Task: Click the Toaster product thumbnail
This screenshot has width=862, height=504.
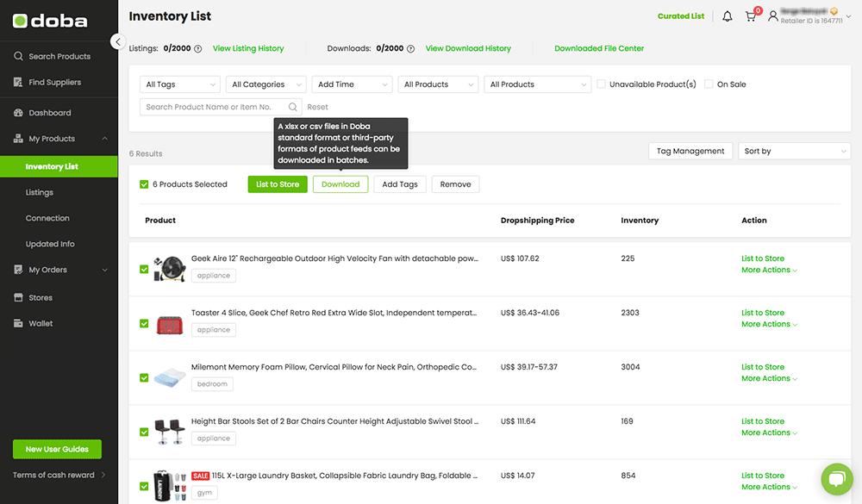Action: click(170, 324)
